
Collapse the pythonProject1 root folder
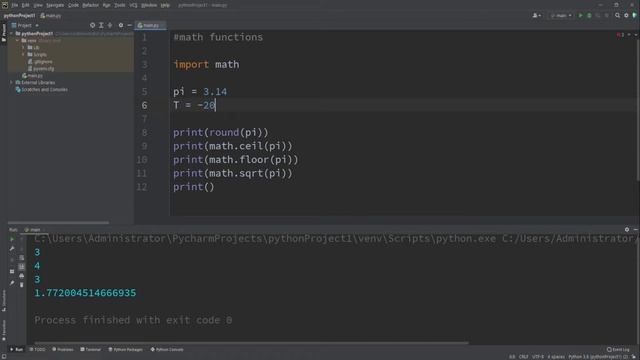12,33
